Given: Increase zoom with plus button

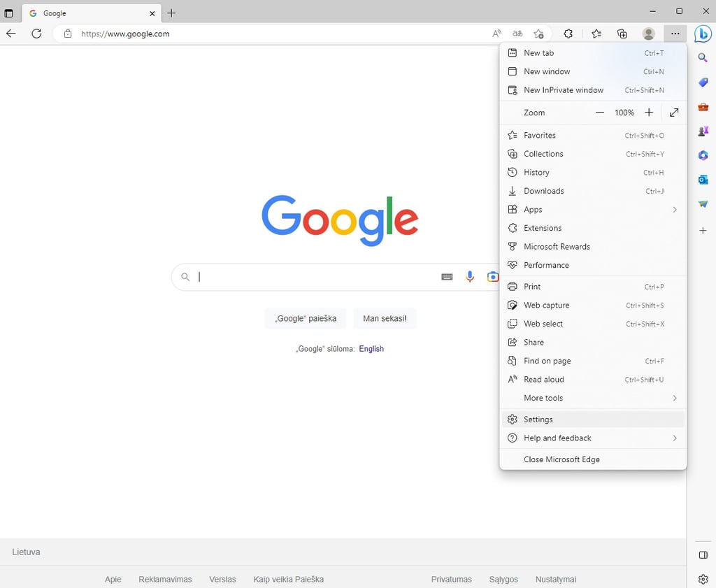Looking at the screenshot, I should point(649,113).
